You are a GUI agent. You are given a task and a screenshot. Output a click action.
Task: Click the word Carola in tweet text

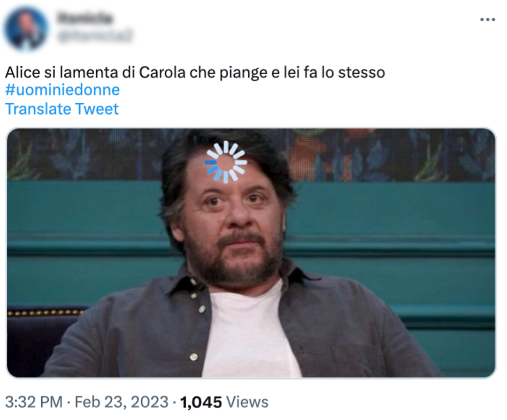click(162, 72)
